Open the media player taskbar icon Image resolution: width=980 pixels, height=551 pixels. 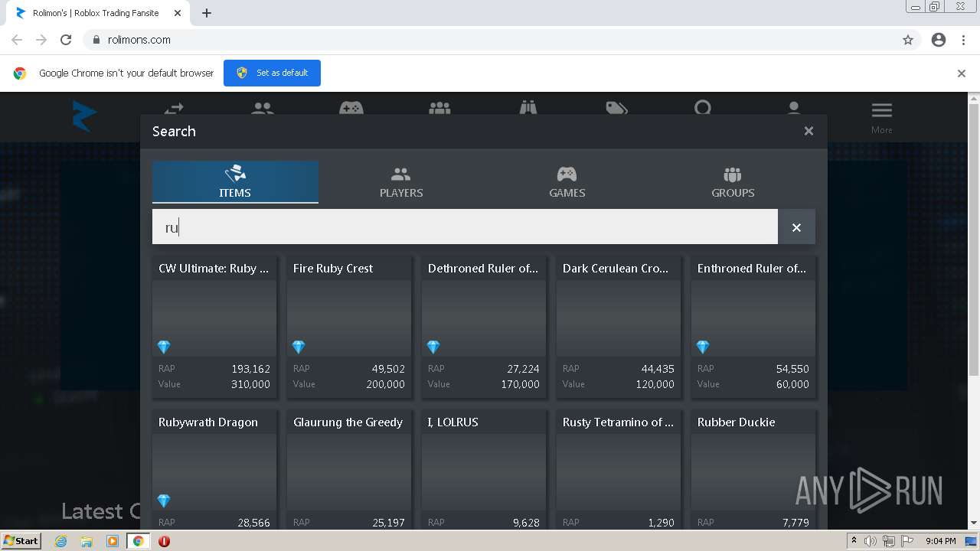(113, 541)
